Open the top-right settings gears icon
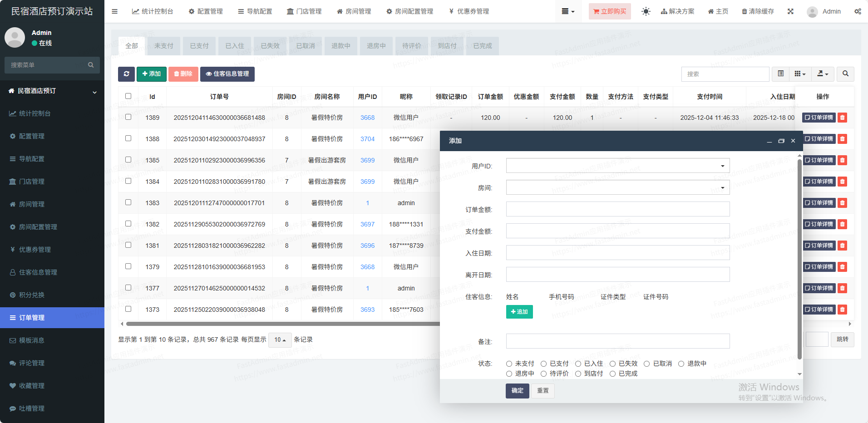 [x=857, y=11]
